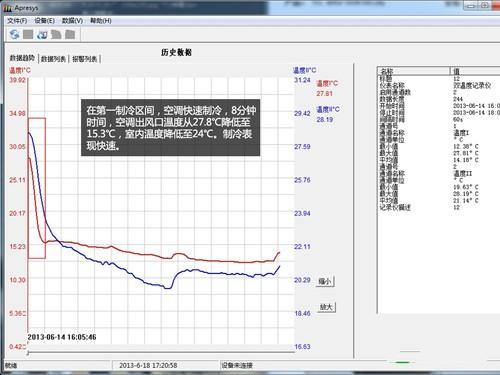The image size is (500, 375).
Task: Click the gray documents toolbar icon
Action: 56,34
